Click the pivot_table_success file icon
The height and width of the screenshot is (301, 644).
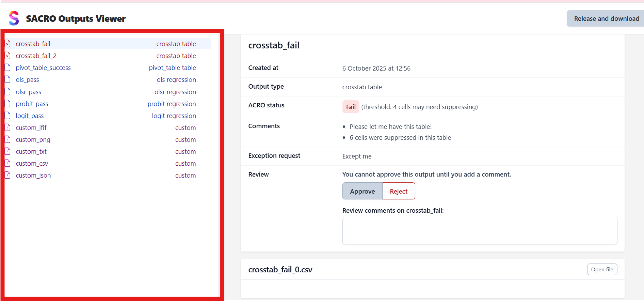click(7, 67)
